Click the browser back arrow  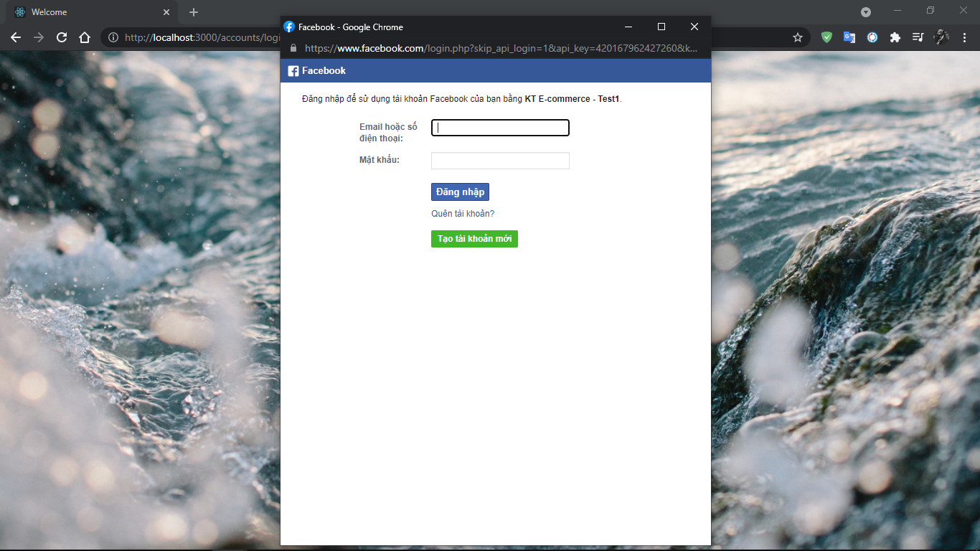tap(16, 37)
